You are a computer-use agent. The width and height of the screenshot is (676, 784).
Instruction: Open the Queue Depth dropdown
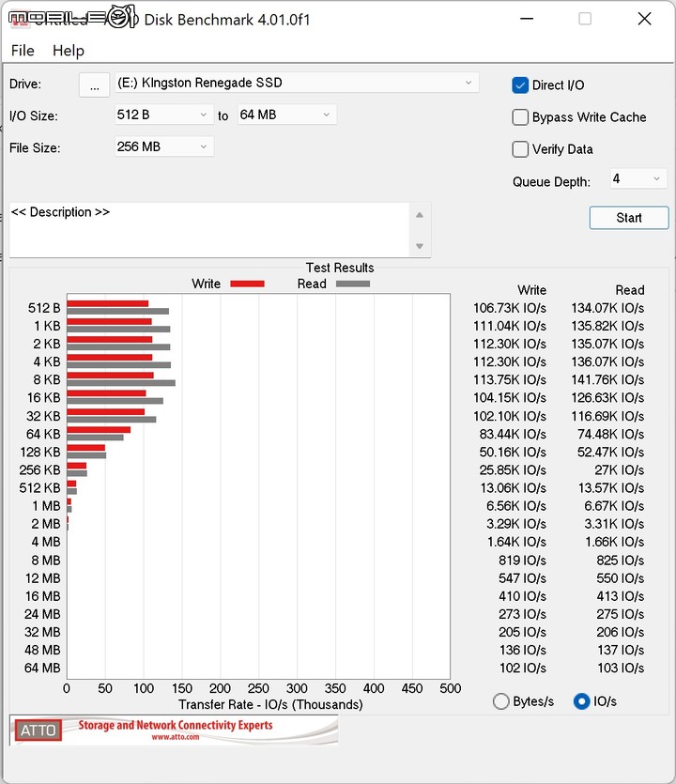tap(638, 178)
